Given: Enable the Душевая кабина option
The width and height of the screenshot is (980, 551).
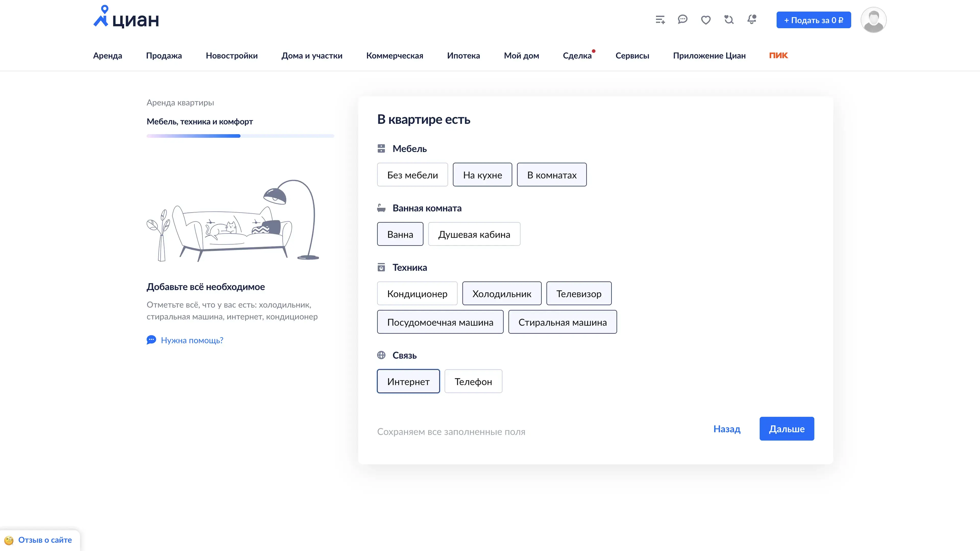Looking at the screenshot, I should pyautogui.click(x=474, y=234).
